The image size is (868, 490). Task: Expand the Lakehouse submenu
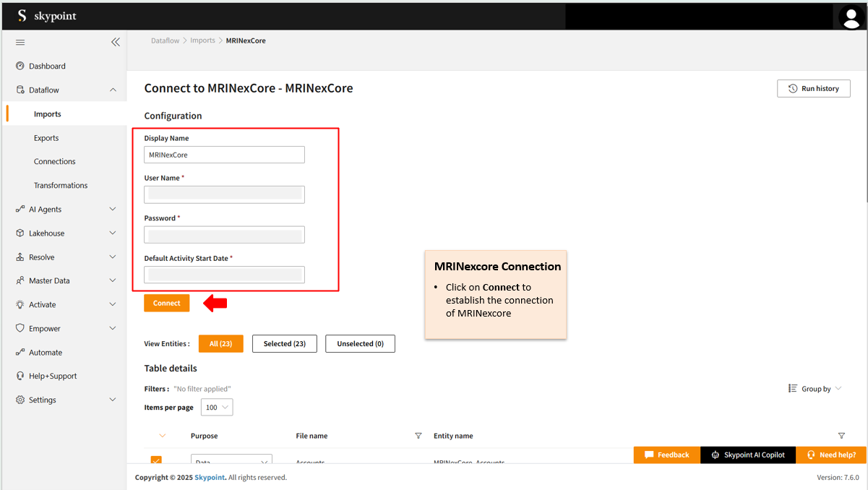(x=113, y=233)
